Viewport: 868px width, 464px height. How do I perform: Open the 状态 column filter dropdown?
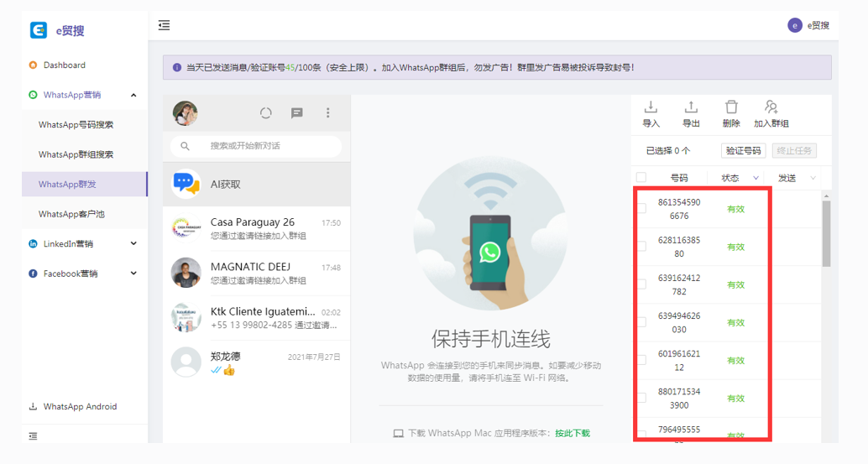tap(756, 178)
